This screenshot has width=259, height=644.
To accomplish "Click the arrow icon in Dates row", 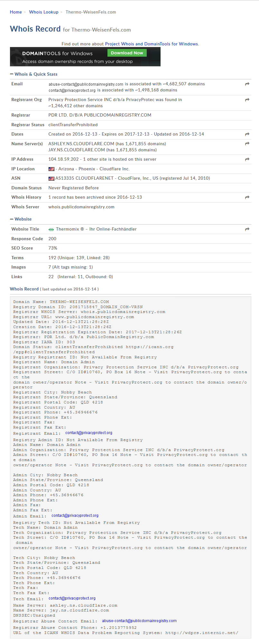I will pyautogui.click(x=247, y=134).
